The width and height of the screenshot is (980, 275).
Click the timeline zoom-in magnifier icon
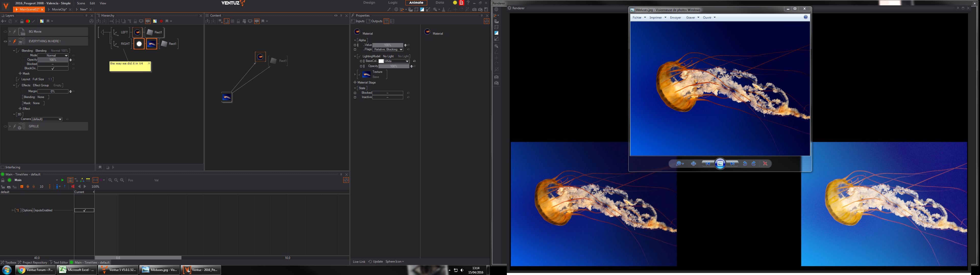[110, 180]
